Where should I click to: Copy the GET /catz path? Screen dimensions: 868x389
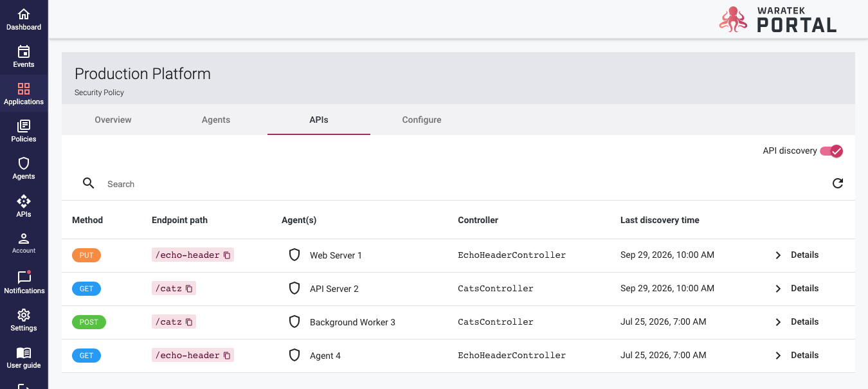coord(189,289)
